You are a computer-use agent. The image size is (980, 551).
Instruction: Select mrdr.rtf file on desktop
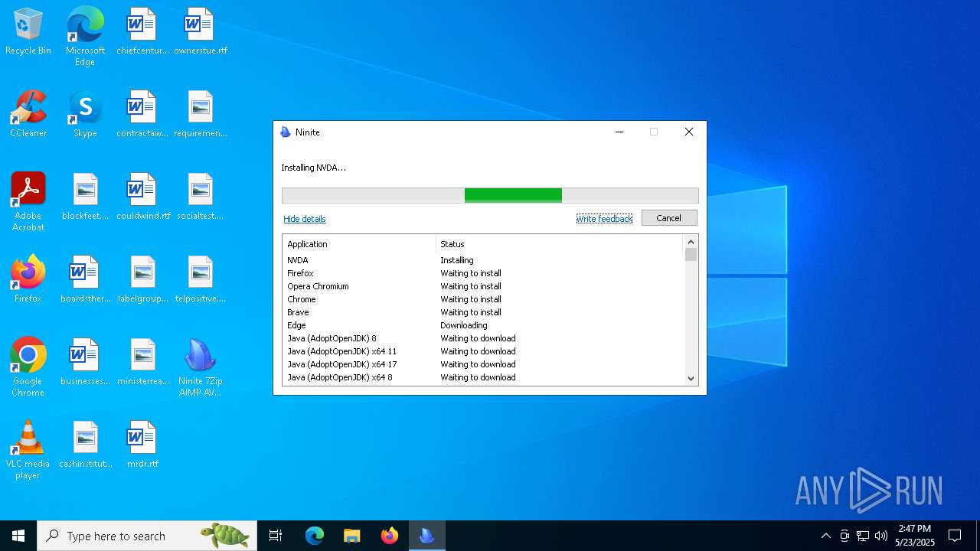[x=142, y=445]
